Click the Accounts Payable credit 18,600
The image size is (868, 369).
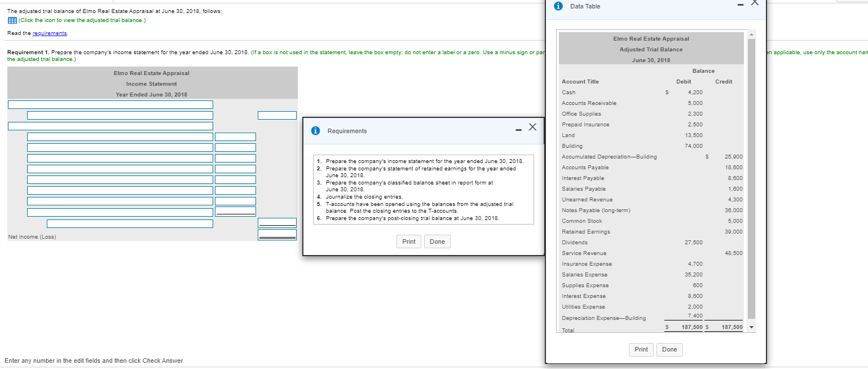733,168
